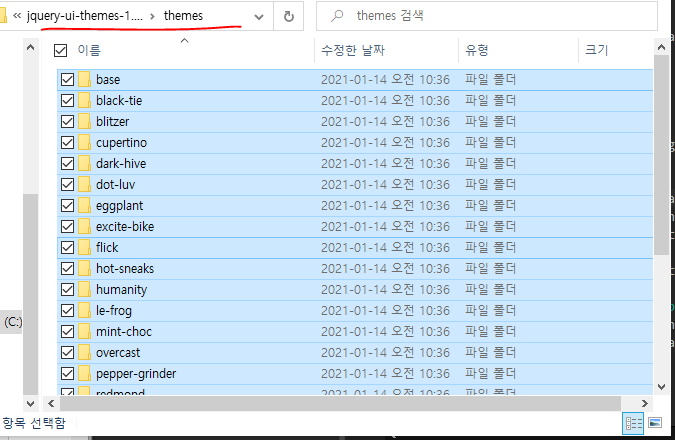Viewport: 675px width, 440px height.
Task: Click the dark-hive folder icon
Action: click(x=84, y=164)
